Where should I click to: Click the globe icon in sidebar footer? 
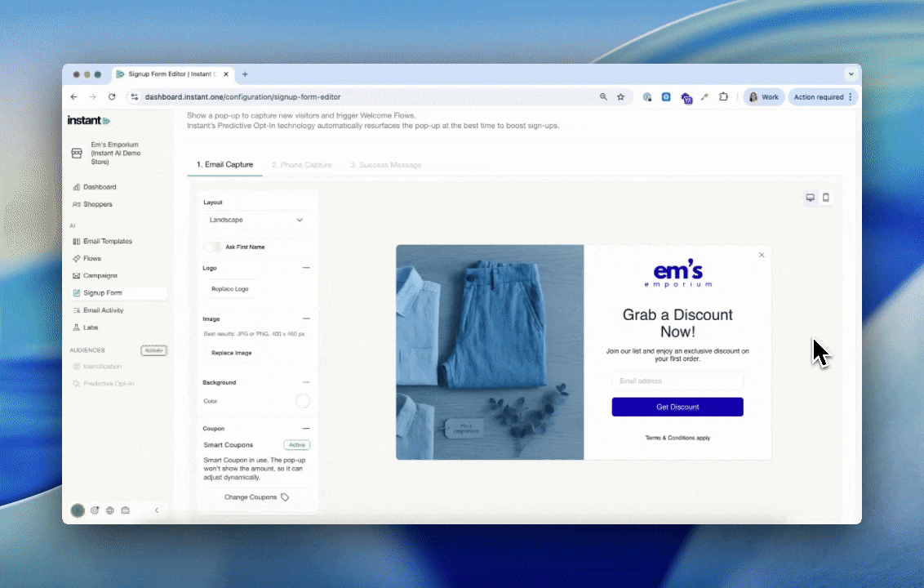[x=110, y=510]
